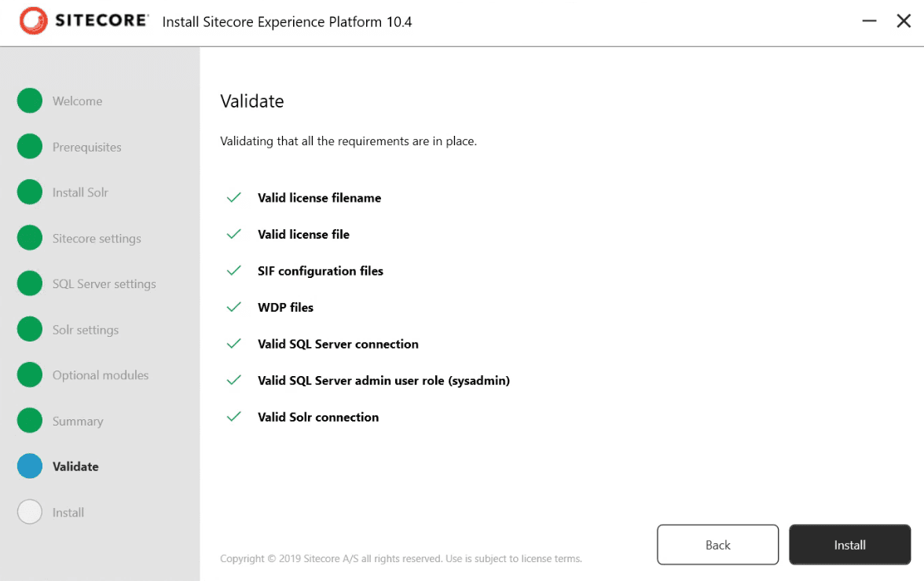Screen dimensions: 924x581
Task: Select the Prerequisites step circle
Action: [x=30, y=147]
